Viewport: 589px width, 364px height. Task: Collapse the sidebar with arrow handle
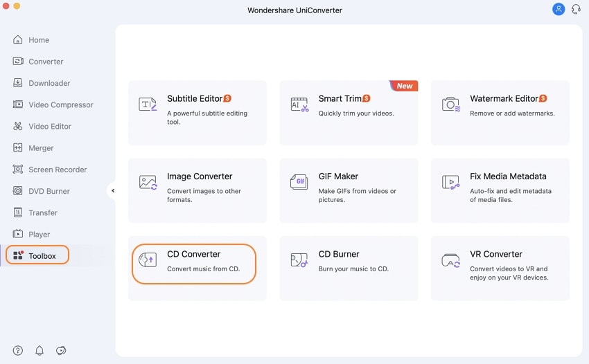(112, 190)
